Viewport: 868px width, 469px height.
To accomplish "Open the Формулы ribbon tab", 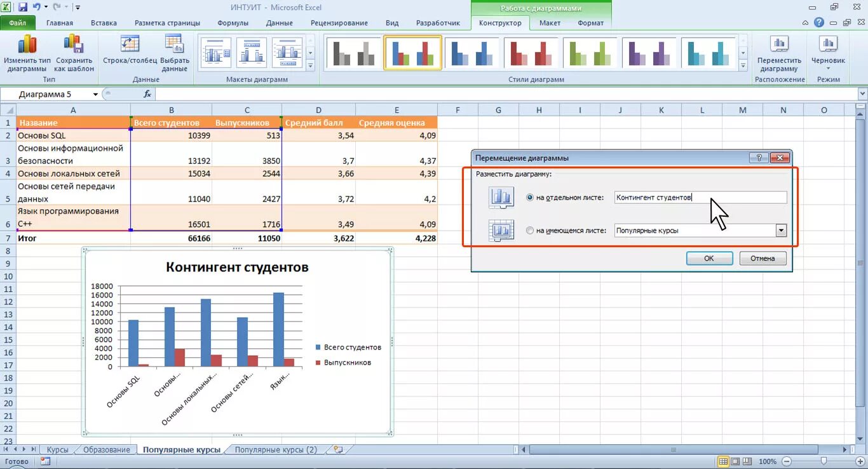I will pos(233,23).
